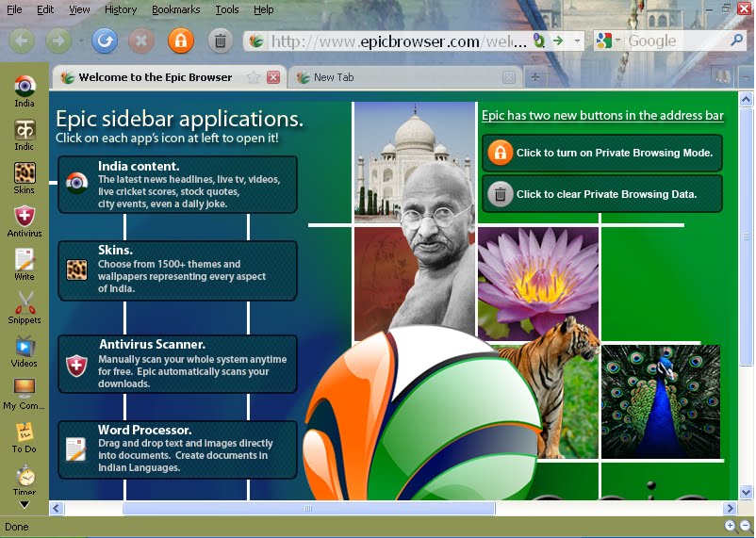Click the scroll left arrow

pos(57,508)
